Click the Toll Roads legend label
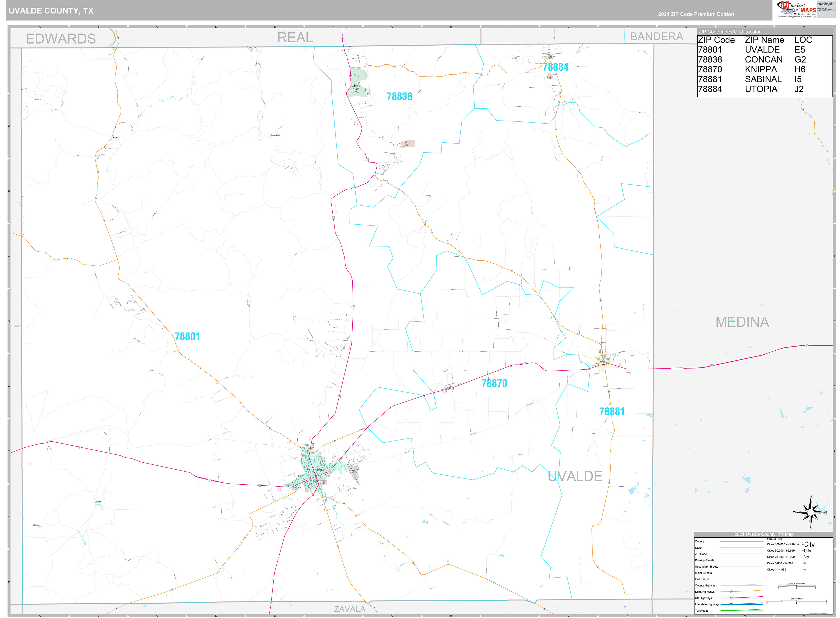Screen dimensions: 840x618 pyautogui.click(x=702, y=611)
